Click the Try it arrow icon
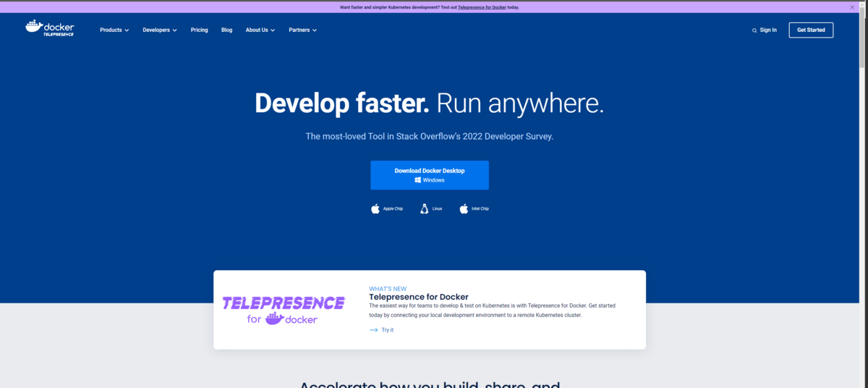Image resolution: width=868 pixels, height=388 pixels. [x=373, y=330]
